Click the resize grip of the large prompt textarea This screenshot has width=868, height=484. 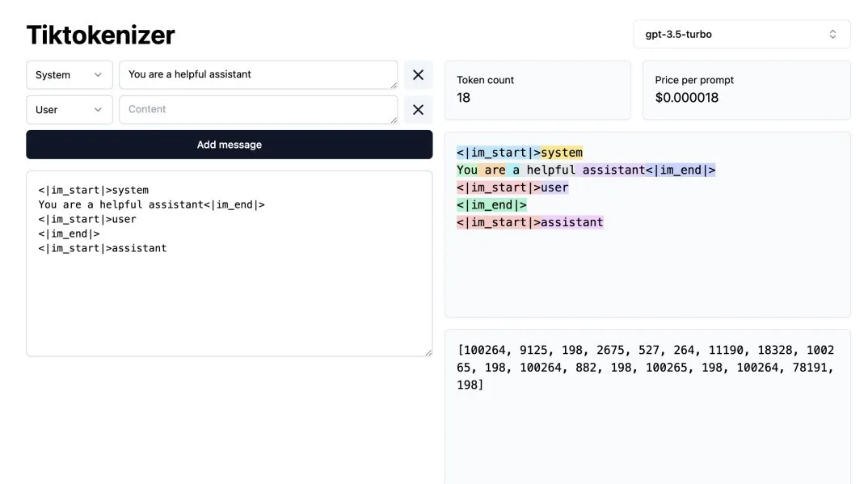428,351
